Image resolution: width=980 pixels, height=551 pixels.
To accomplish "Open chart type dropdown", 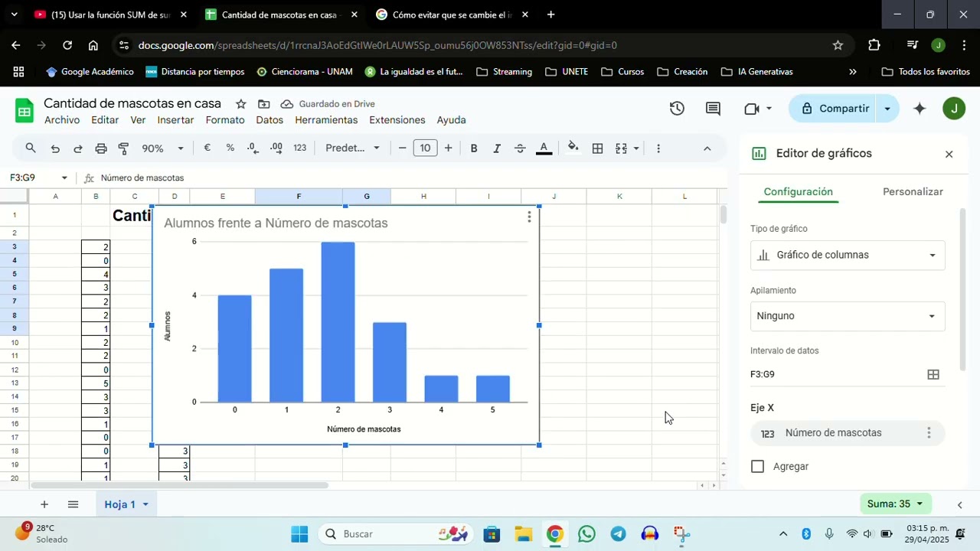I will point(848,255).
